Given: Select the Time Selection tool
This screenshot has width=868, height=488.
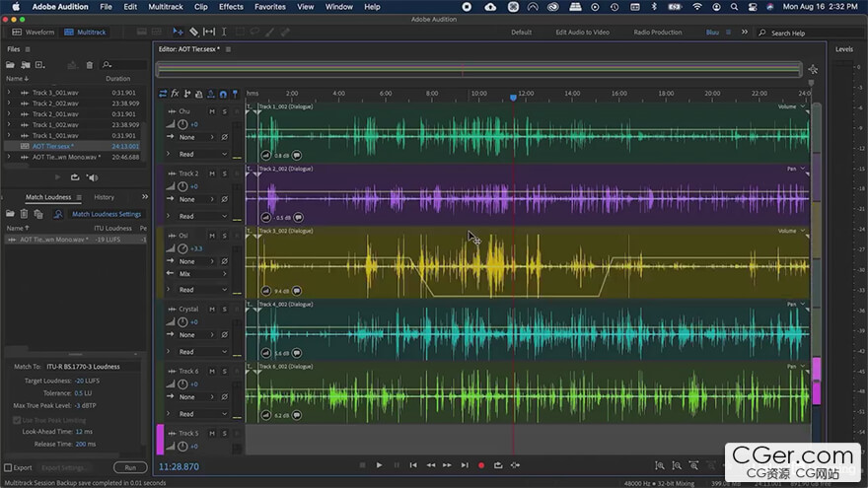Looking at the screenshot, I should [x=224, y=32].
